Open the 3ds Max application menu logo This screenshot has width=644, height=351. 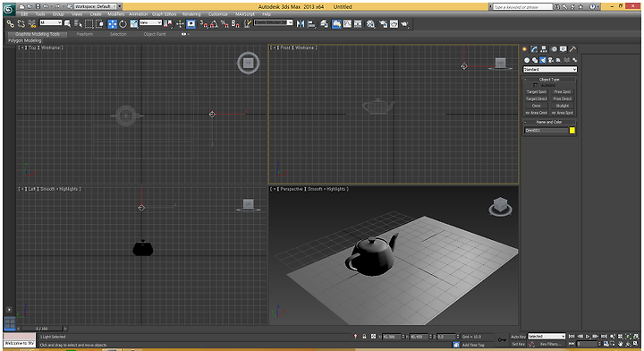point(9,9)
